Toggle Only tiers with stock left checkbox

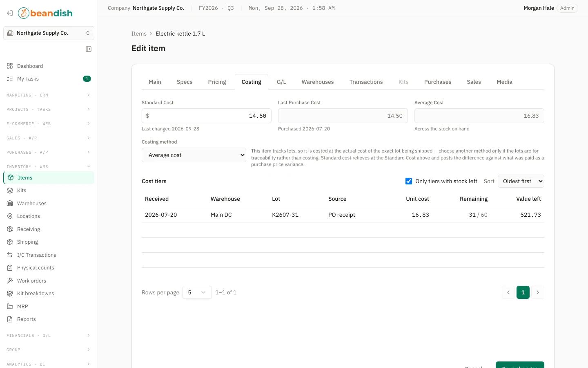pyautogui.click(x=409, y=181)
